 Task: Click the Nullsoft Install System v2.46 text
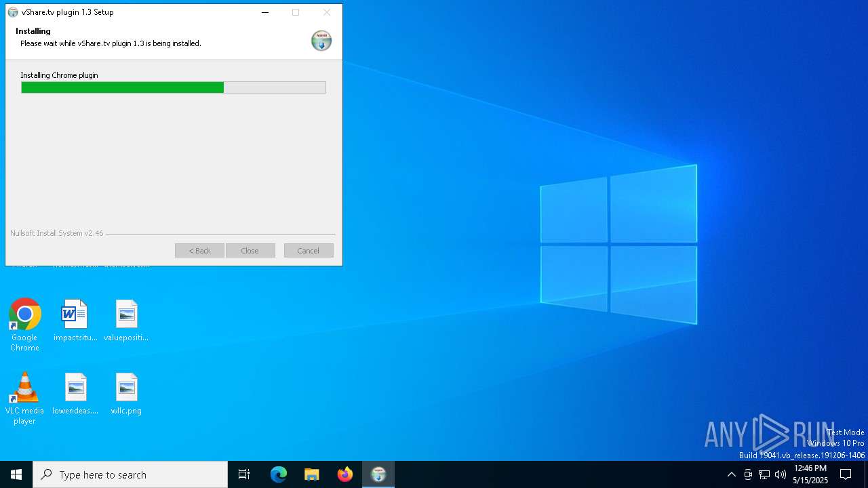point(57,233)
